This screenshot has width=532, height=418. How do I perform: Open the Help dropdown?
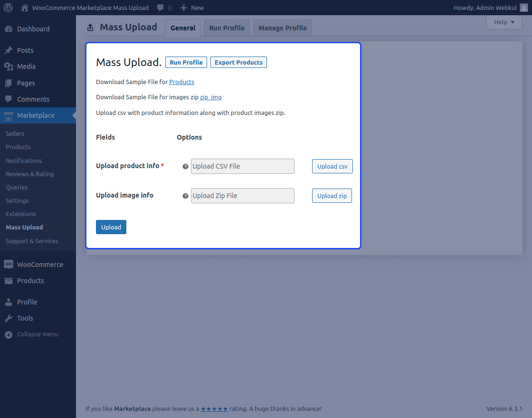click(x=504, y=22)
